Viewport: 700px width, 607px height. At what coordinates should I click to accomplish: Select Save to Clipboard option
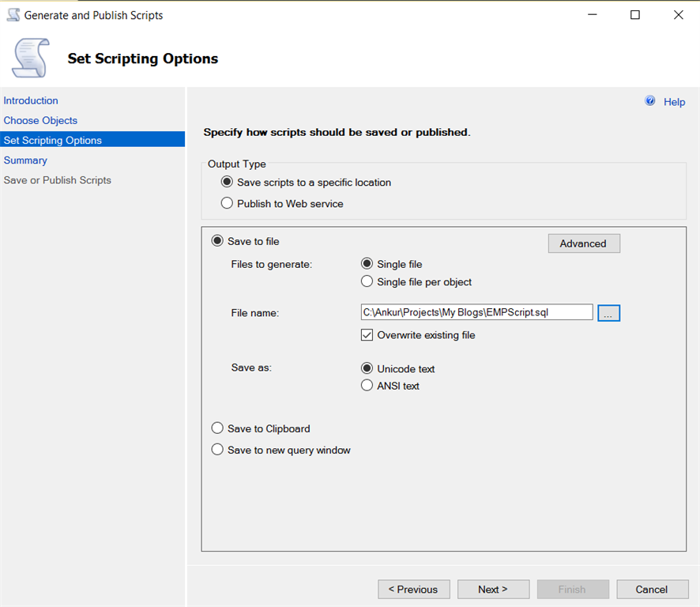pos(217,428)
